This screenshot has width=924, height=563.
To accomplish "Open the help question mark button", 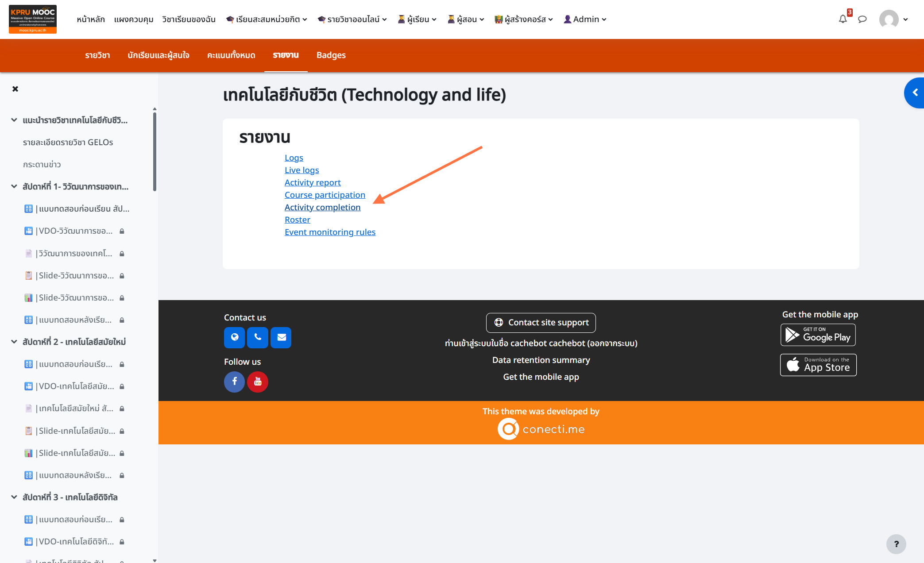I will [896, 544].
